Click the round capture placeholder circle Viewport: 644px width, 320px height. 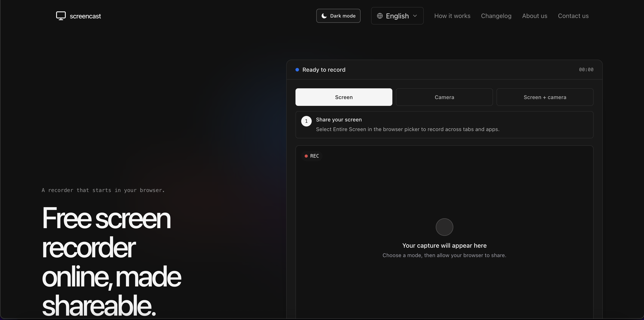(x=444, y=227)
